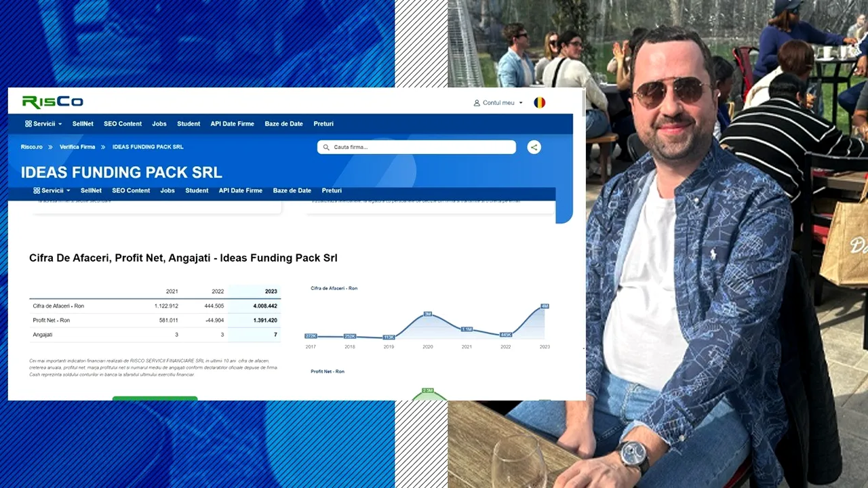The height and width of the screenshot is (488, 868).
Task: Open the Risco.ro breadcrumb link
Action: click(31, 146)
